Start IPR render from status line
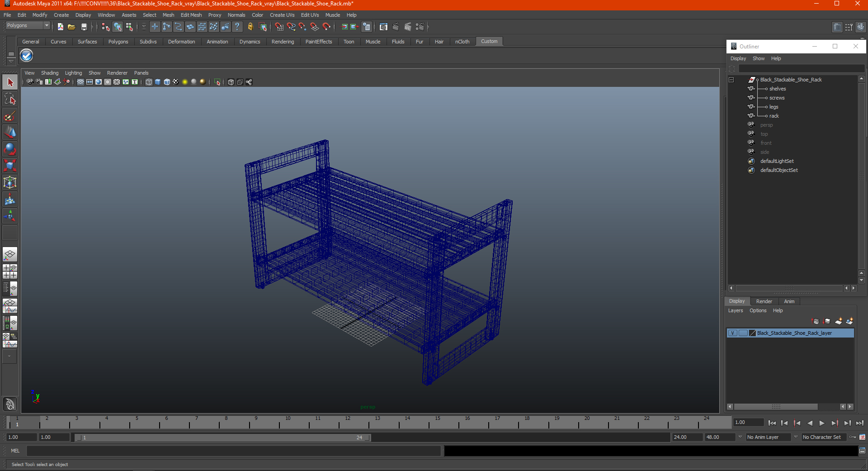Viewport: 868px width, 471px height. click(x=408, y=27)
